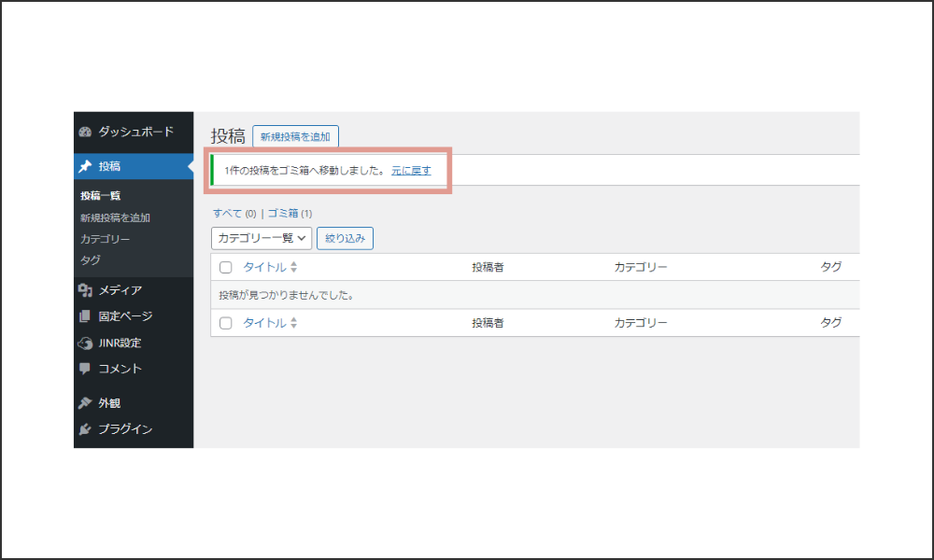The image size is (934, 560).
Task: Click 投稿者 column header
Action: click(x=488, y=267)
